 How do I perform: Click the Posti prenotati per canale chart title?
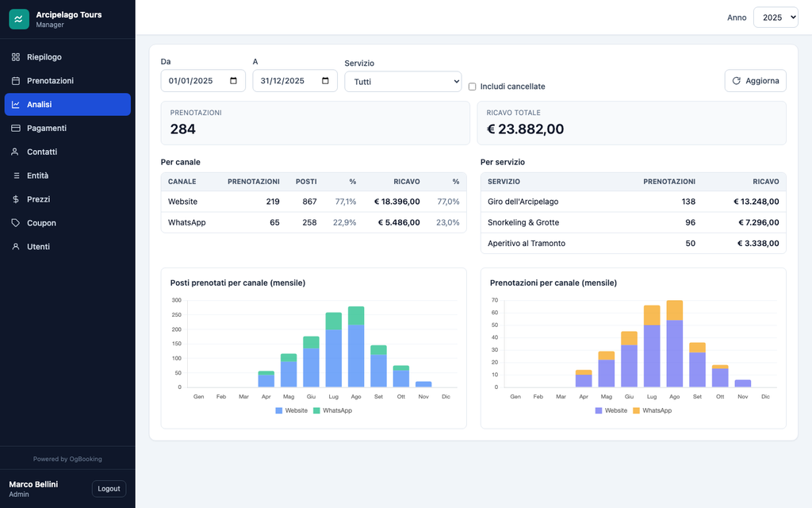tap(238, 283)
